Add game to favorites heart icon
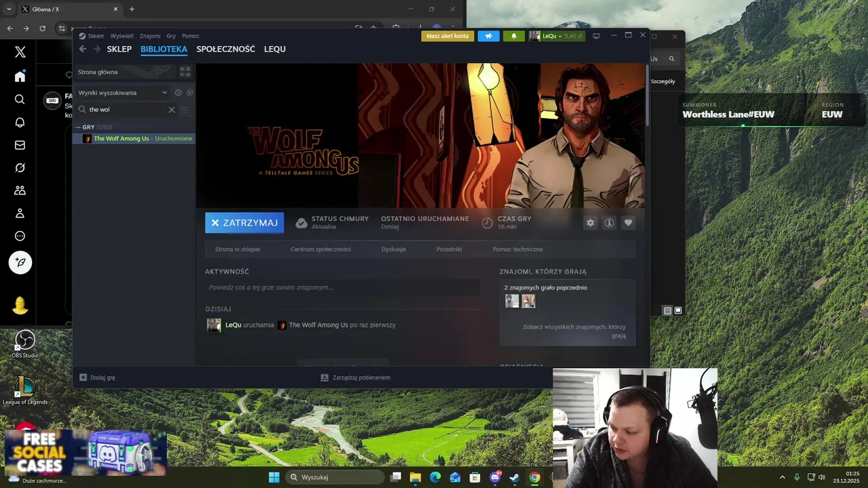 (x=628, y=222)
